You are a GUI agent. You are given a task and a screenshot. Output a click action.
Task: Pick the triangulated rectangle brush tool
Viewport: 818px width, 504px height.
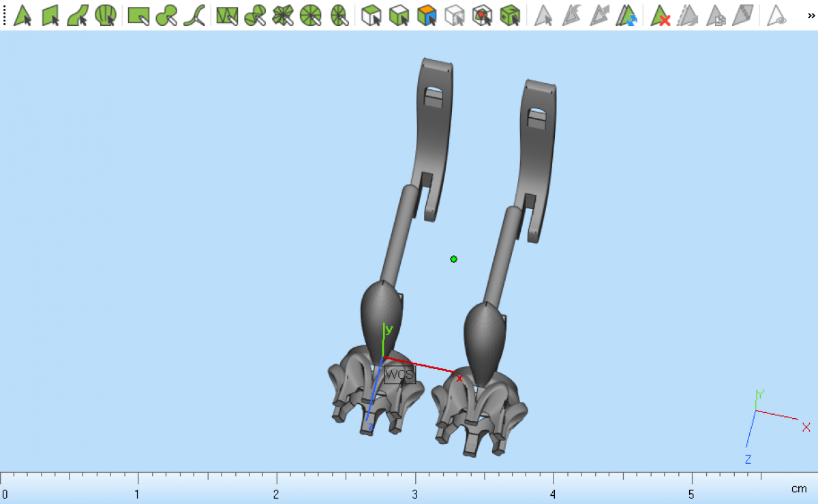(227, 15)
